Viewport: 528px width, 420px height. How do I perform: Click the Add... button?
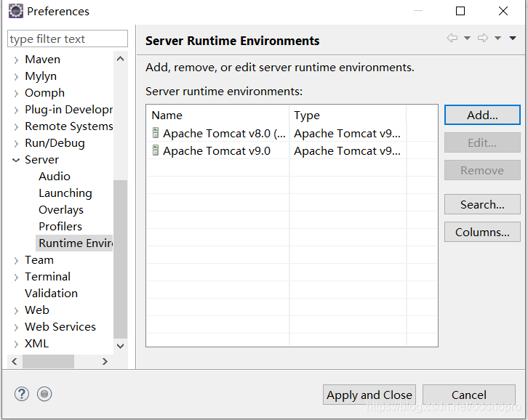pos(482,115)
